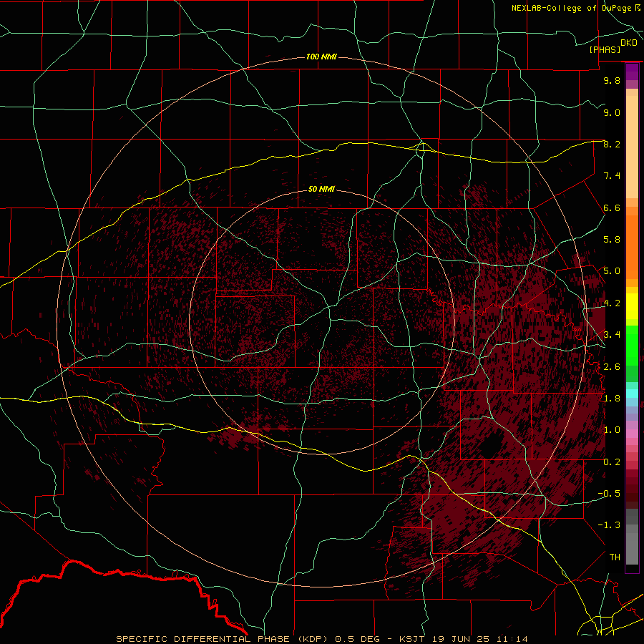Viewport: 644px width, 644px height.
Task: Click the 0.5 DEG elevation text
Action: [358, 639]
